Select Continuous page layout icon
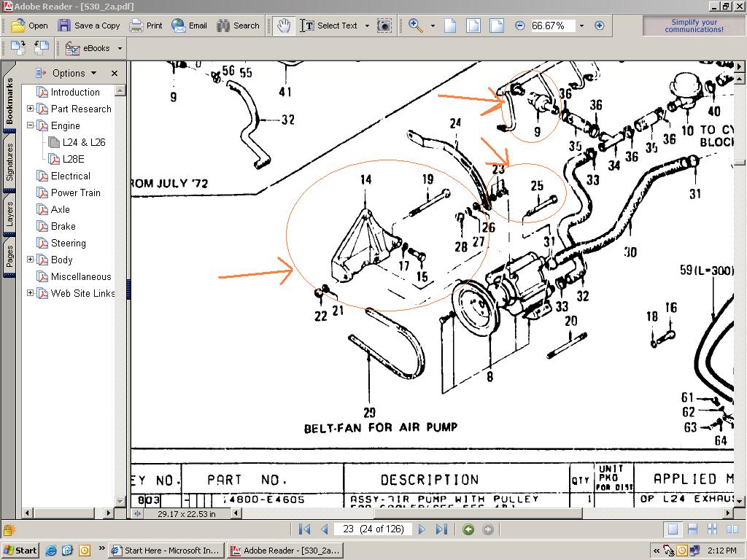The height and width of the screenshot is (560, 747). click(693, 529)
